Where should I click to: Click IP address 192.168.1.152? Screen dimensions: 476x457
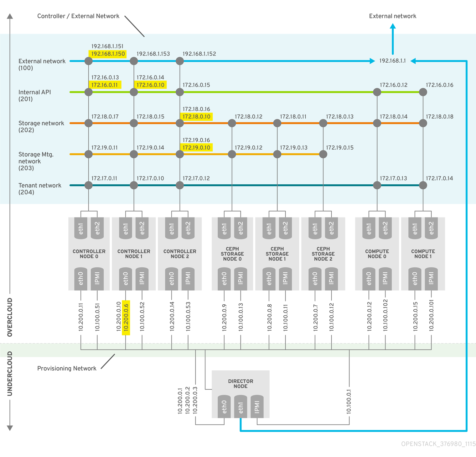[x=199, y=54]
